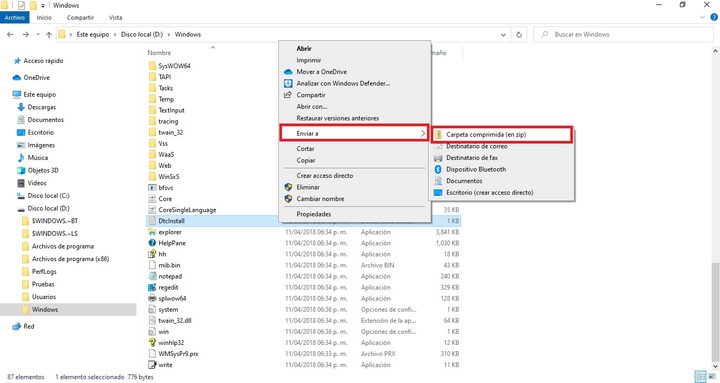Expand the Enviar a submenu
Viewport: 720px width, 383px height.
tap(354, 133)
